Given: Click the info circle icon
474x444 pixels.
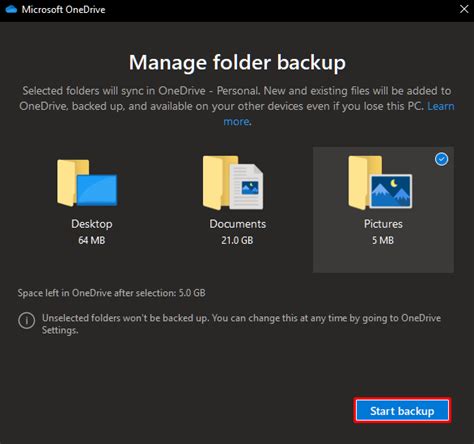Looking at the screenshot, I should coord(26,321).
